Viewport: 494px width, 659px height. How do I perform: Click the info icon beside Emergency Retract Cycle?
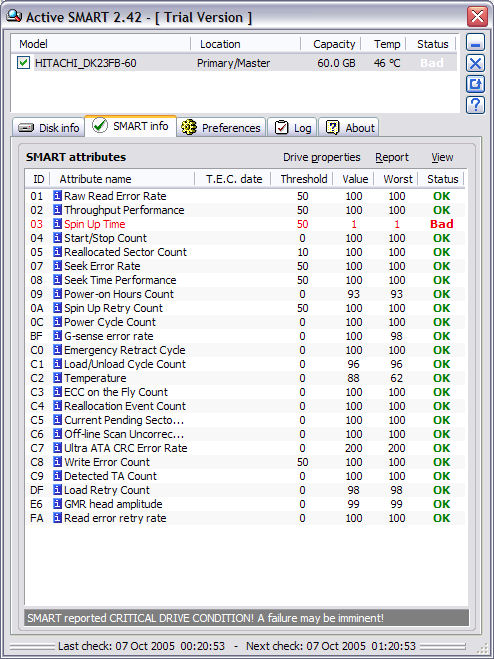click(x=58, y=350)
